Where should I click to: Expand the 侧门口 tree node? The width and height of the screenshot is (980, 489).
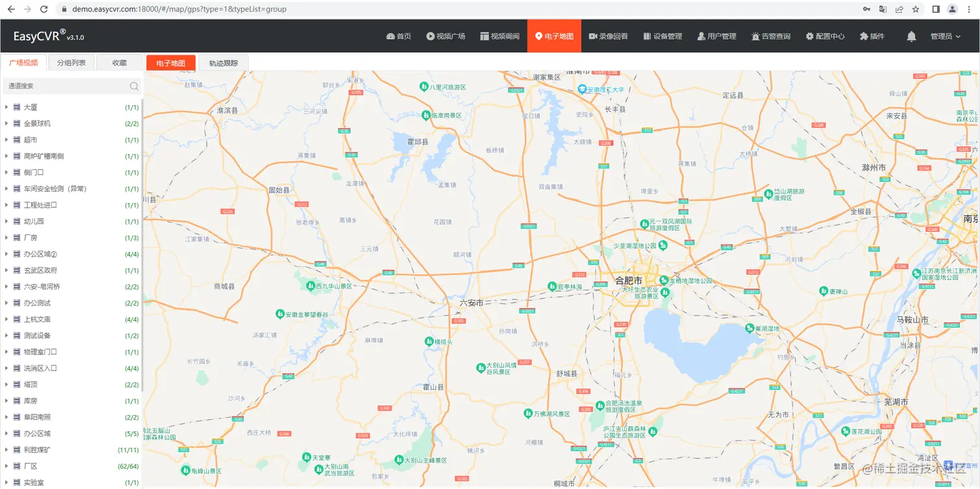tap(6, 172)
